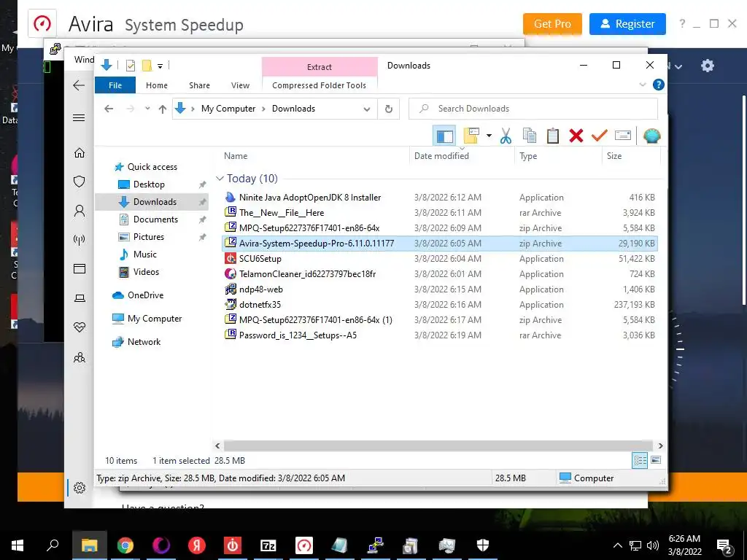The width and height of the screenshot is (747, 560).
Task: Sort by the Name column header
Action: point(314,156)
